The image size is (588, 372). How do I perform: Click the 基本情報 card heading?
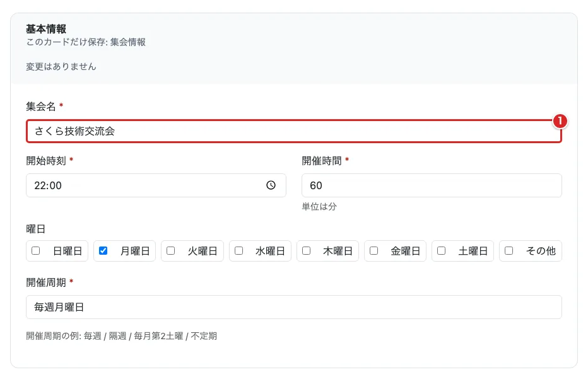pos(46,29)
